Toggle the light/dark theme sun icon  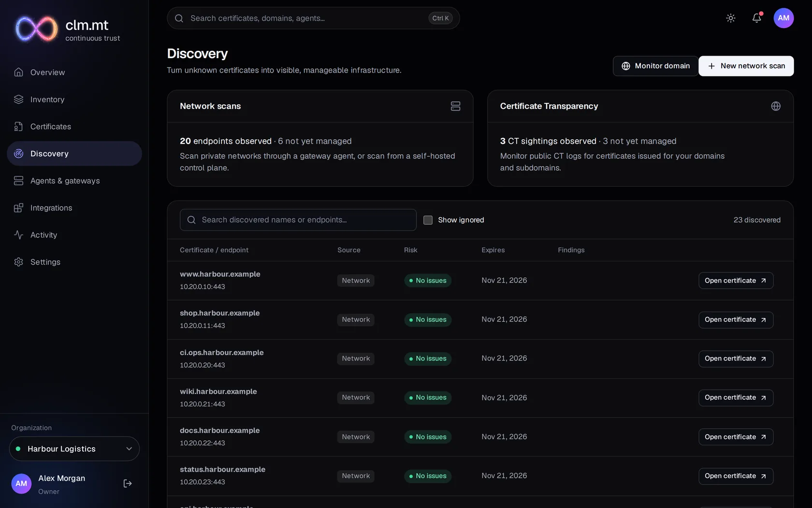point(730,18)
